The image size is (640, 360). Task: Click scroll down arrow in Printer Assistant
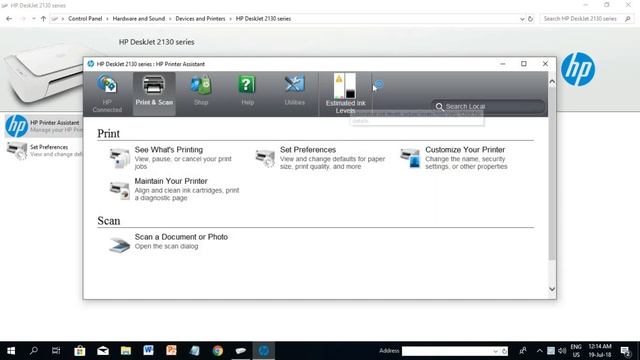(x=552, y=289)
